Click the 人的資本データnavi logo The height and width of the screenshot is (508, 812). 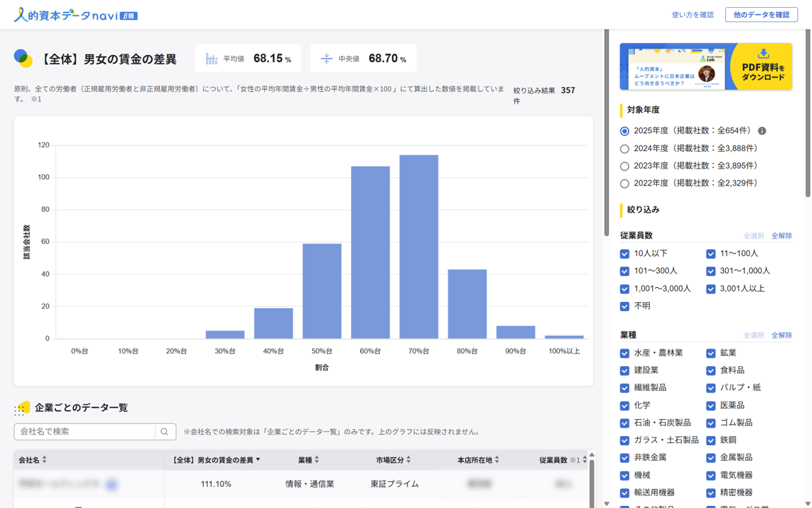[x=75, y=15]
